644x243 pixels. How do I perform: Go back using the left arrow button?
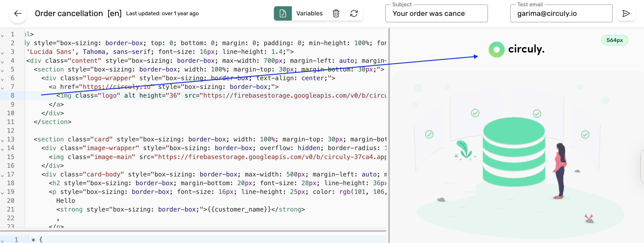click(x=18, y=13)
